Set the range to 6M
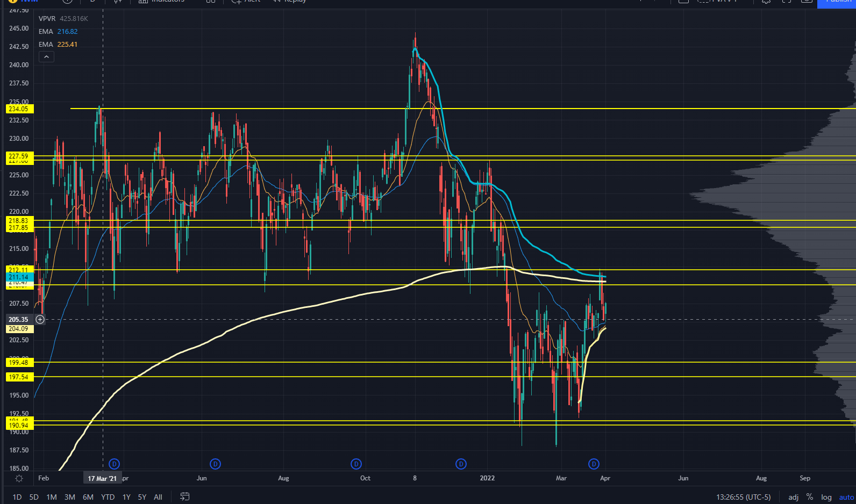 [x=88, y=497]
